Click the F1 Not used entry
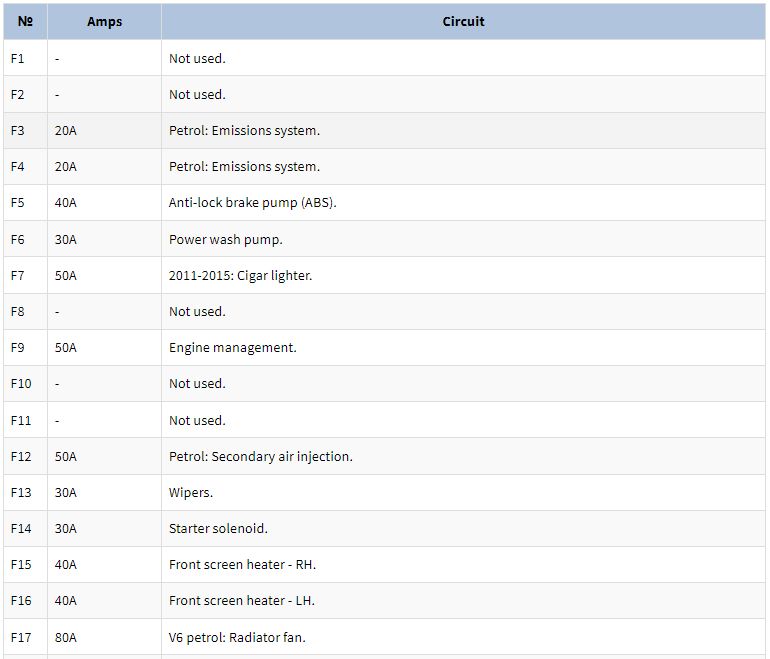Image resolution: width=770 pixels, height=659 pixels. [x=197, y=58]
